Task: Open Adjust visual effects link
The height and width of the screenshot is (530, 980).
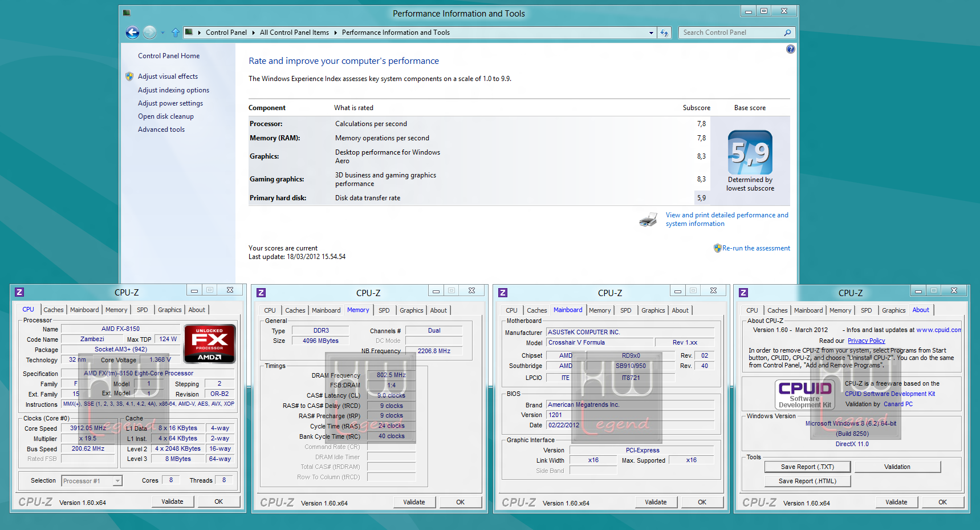Action: tap(168, 76)
